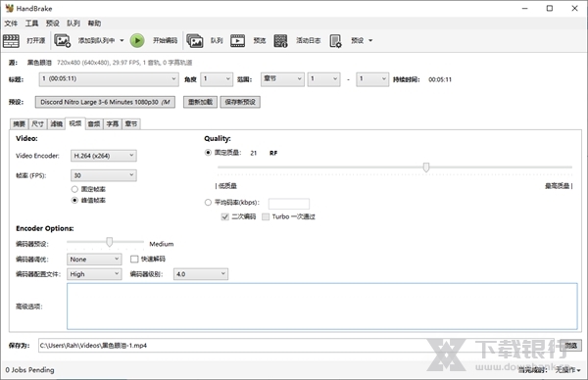The width and height of the screenshot is (588, 380).
Task: Click the Preview film frame icon
Action: coord(237,40)
